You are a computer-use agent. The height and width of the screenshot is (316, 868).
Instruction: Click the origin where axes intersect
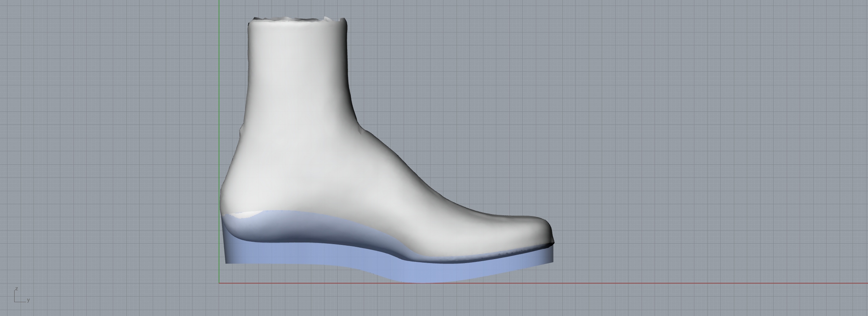coord(219,283)
